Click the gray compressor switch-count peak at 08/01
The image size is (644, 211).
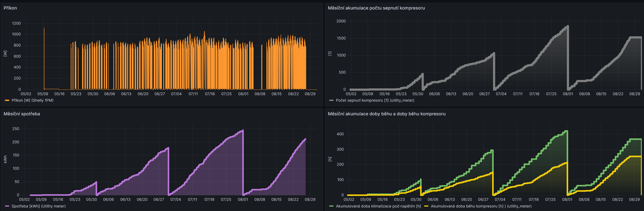pyautogui.click(x=568, y=26)
